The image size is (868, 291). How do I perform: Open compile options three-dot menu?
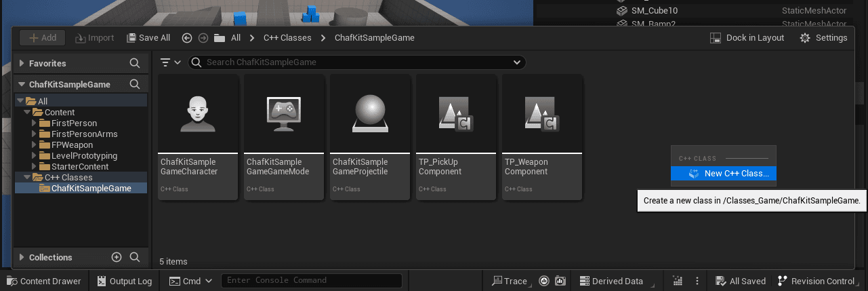(x=697, y=281)
